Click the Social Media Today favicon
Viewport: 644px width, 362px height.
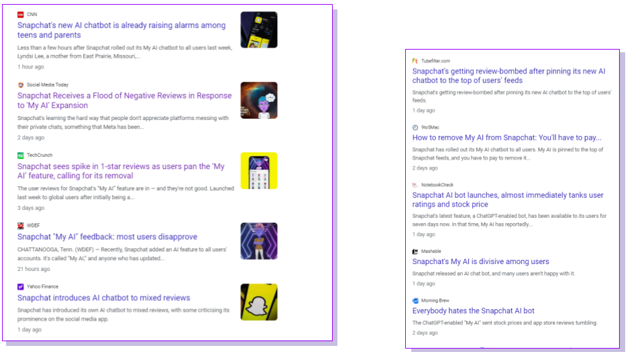click(21, 84)
